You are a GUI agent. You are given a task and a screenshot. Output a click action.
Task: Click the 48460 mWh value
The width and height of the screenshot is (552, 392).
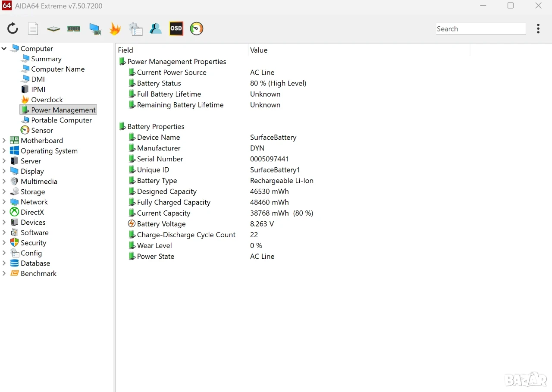click(270, 202)
